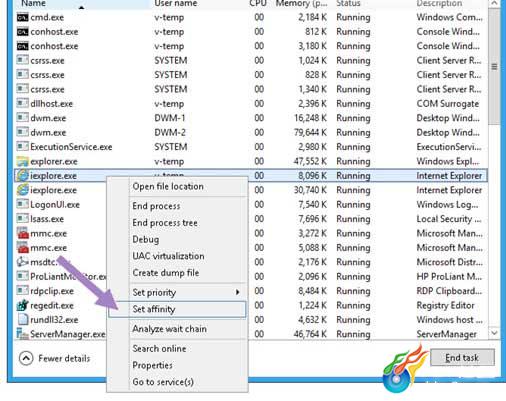Screen dimensions: 506x401
Task: Click the msdtc process icon
Action: (22, 262)
